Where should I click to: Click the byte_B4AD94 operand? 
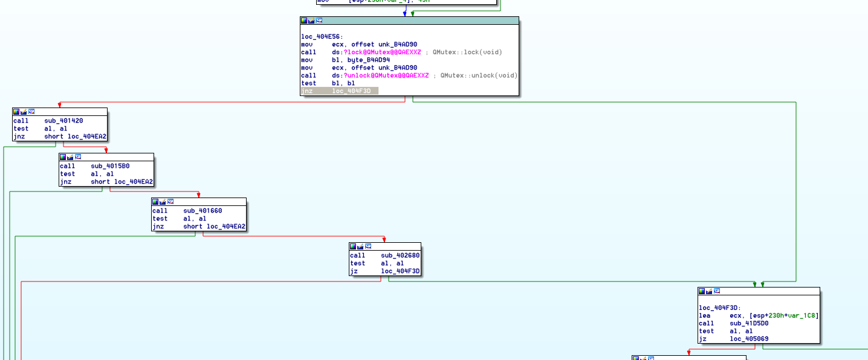(369, 60)
